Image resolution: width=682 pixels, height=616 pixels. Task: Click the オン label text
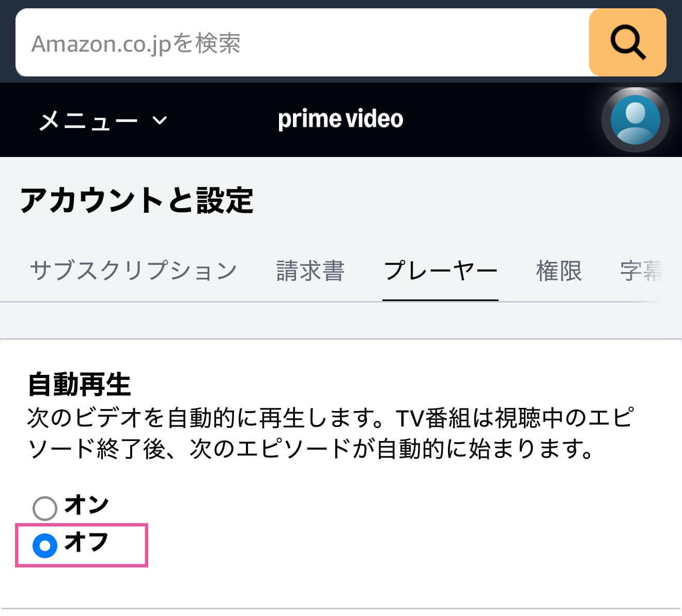(86, 504)
